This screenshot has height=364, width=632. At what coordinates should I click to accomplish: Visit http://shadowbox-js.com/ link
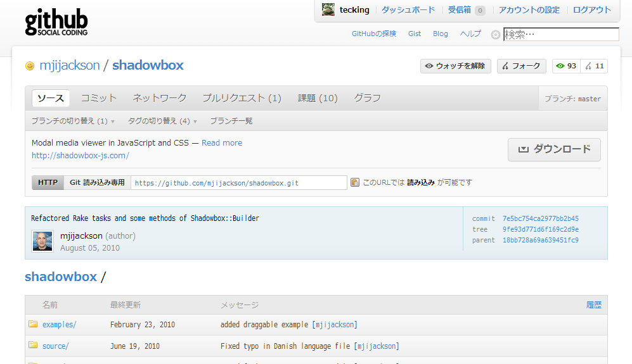pyautogui.click(x=81, y=156)
